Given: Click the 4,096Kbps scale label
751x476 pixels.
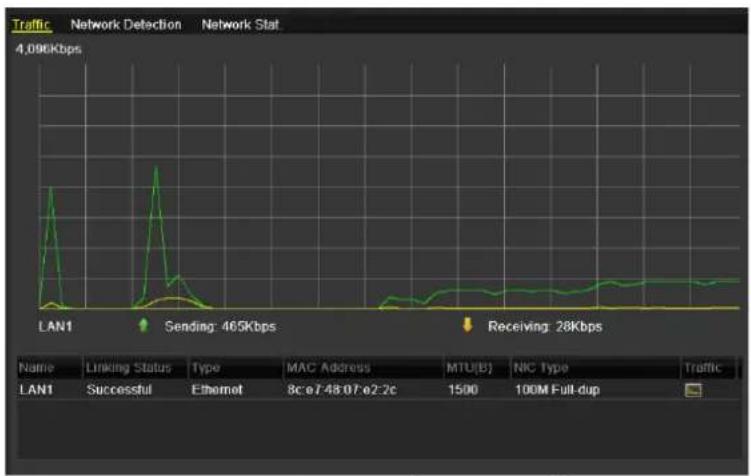Looking at the screenshot, I should pos(48,49).
